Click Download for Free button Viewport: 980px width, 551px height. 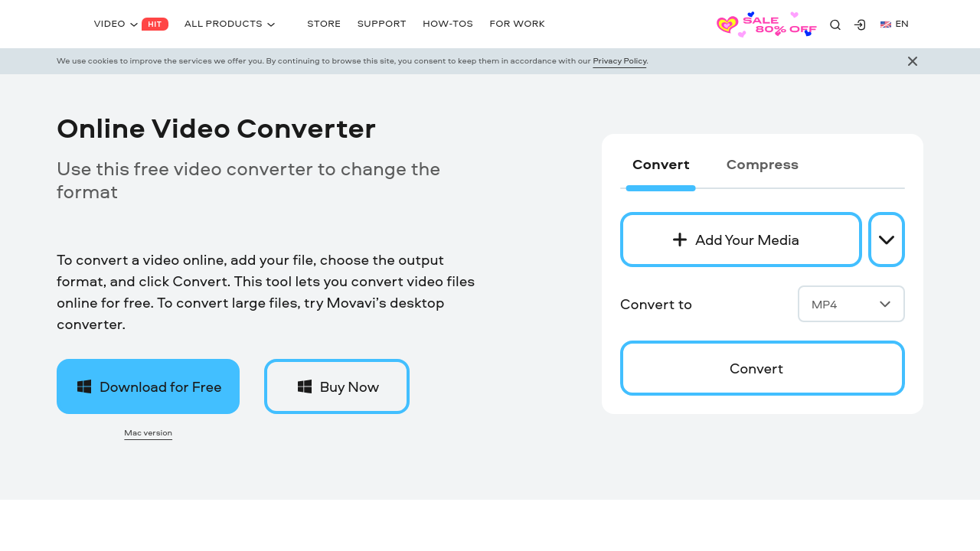tap(148, 386)
